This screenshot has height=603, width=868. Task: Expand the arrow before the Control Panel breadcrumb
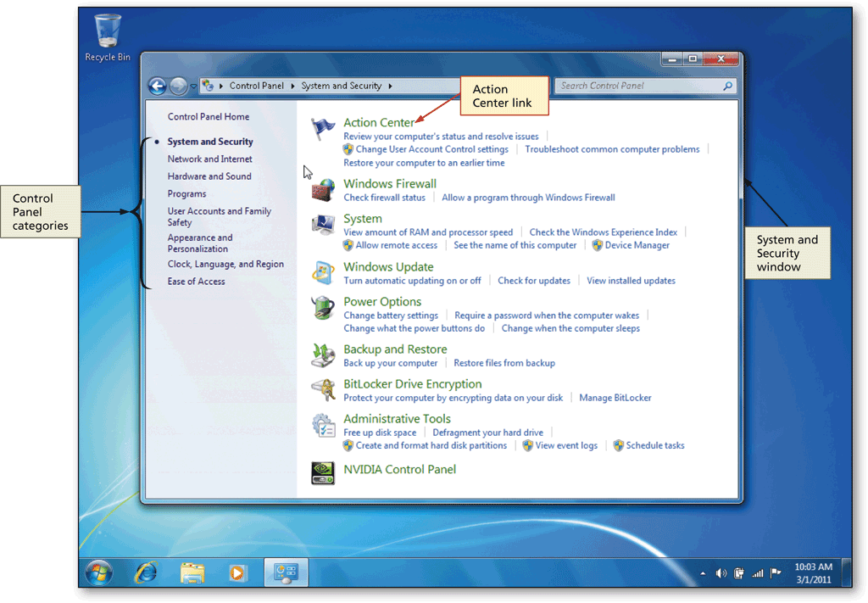click(221, 86)
